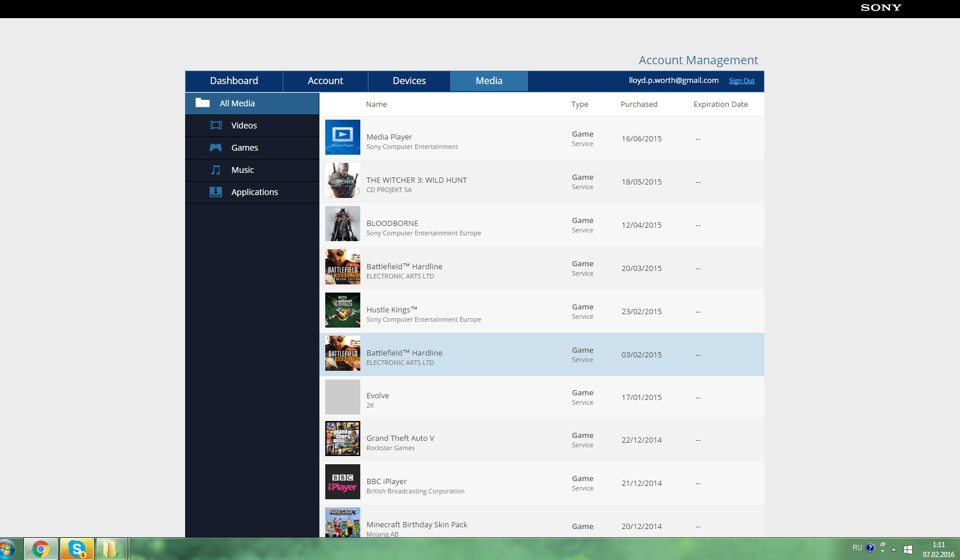
Task: Click purchase date 16/06/2015
Action: 642,138
